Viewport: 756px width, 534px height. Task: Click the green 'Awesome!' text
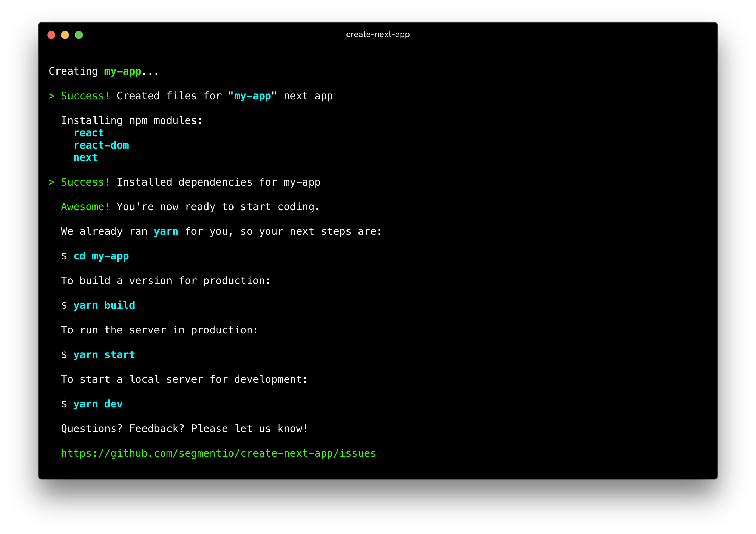tap(85, 207)
